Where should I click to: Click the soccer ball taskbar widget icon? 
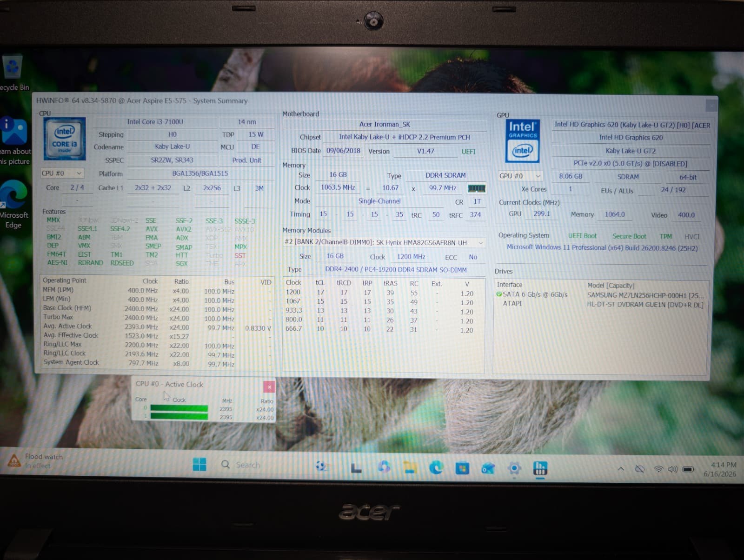click(x=322, y=466)
